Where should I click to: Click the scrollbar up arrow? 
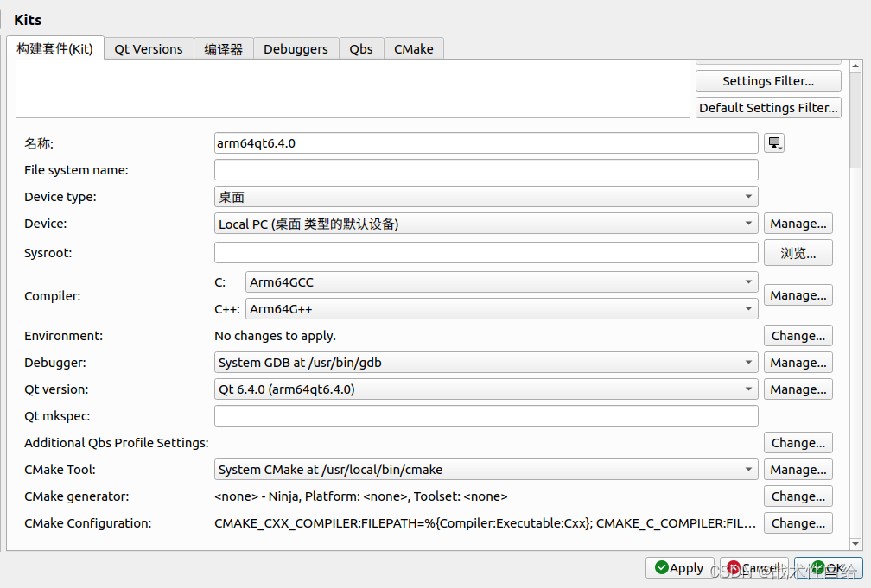coord(857,65)
